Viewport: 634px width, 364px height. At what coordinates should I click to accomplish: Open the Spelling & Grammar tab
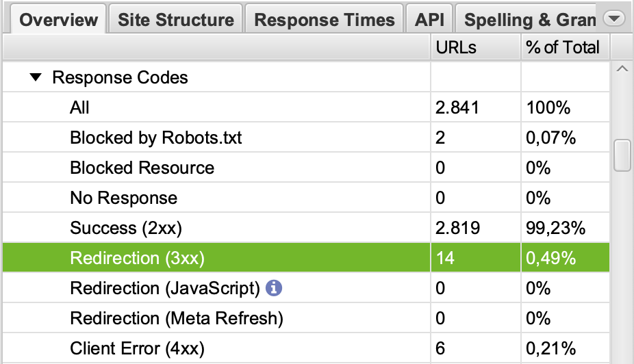529,19
